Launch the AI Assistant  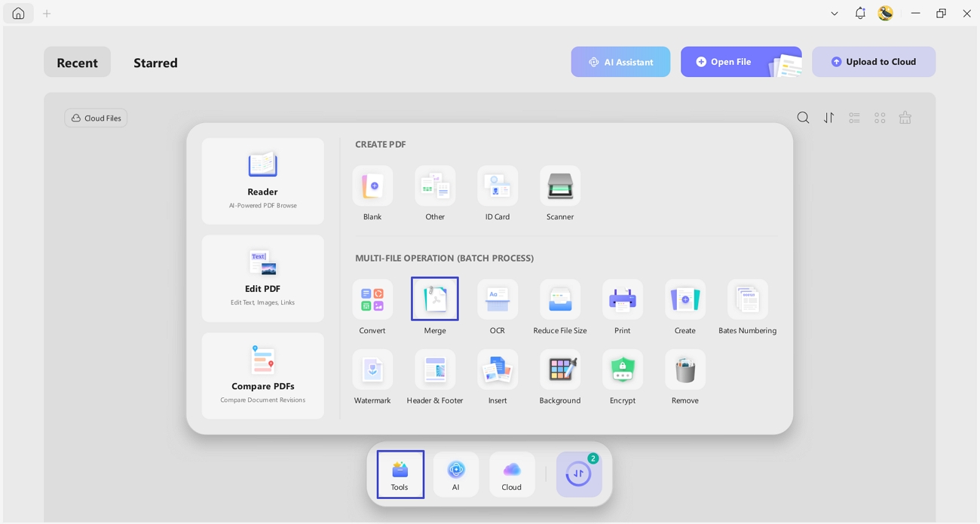620,62
